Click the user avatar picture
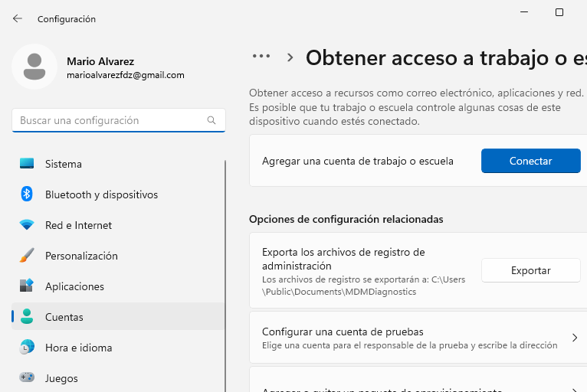The image size is (587, 392). pyautogui.click(x=34, y=67)
